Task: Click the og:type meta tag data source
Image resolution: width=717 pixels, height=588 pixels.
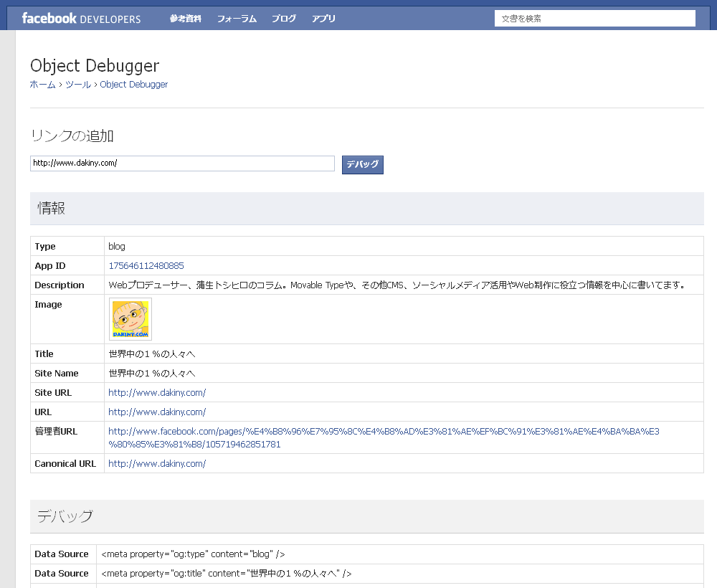Action: click(193, 554)
